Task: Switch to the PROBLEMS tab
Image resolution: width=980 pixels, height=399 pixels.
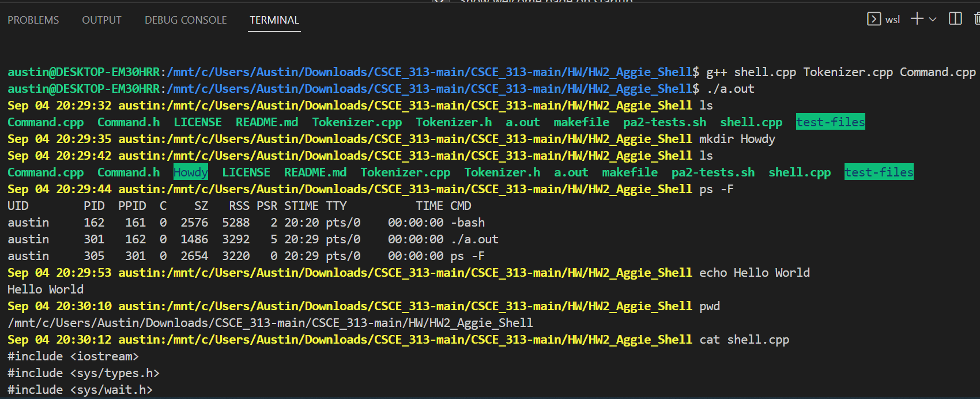Action: [x=33, y=20]
